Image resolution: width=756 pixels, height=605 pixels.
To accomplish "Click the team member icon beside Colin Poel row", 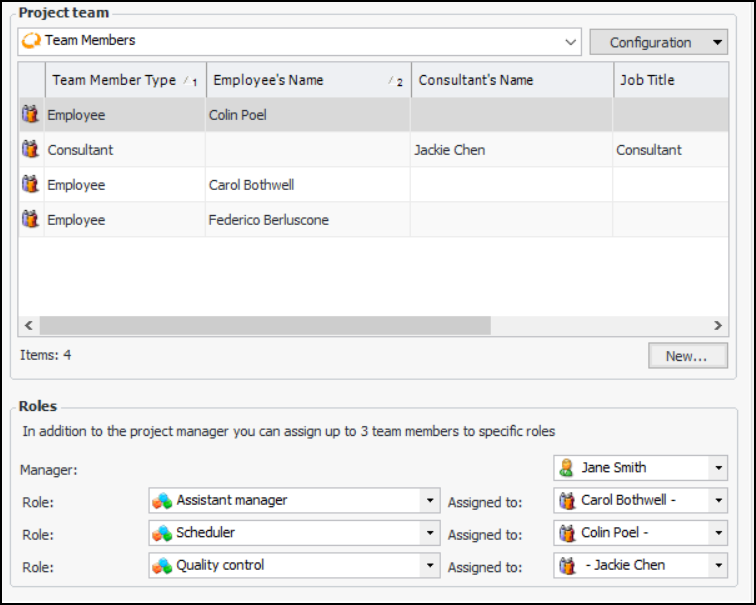I will click(30, 115).
